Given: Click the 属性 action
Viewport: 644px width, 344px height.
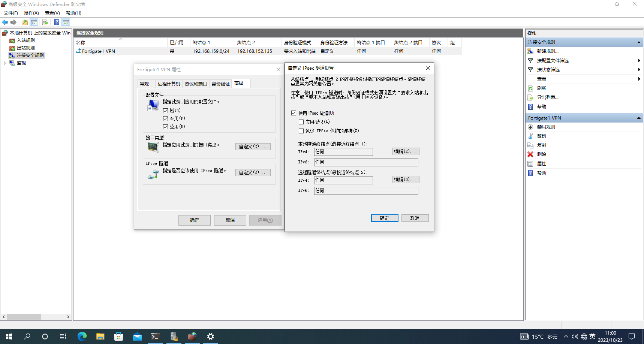Looking at the screenshot, I should coord(541,164).
